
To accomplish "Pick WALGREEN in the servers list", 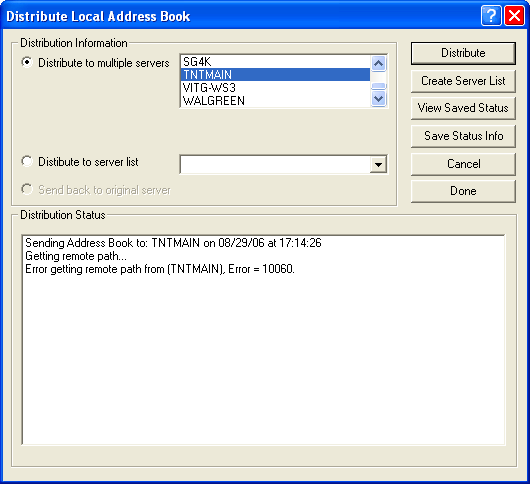I will pyautogui.click(x=275, y=100).
